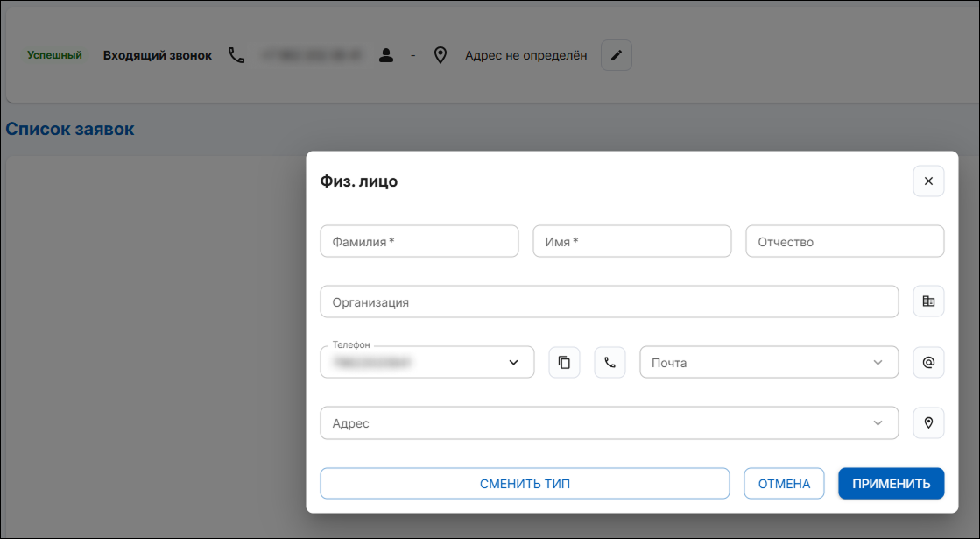Click the location pin by Адрес не определён
The image size is (980, 539).
tap(441, 55)
